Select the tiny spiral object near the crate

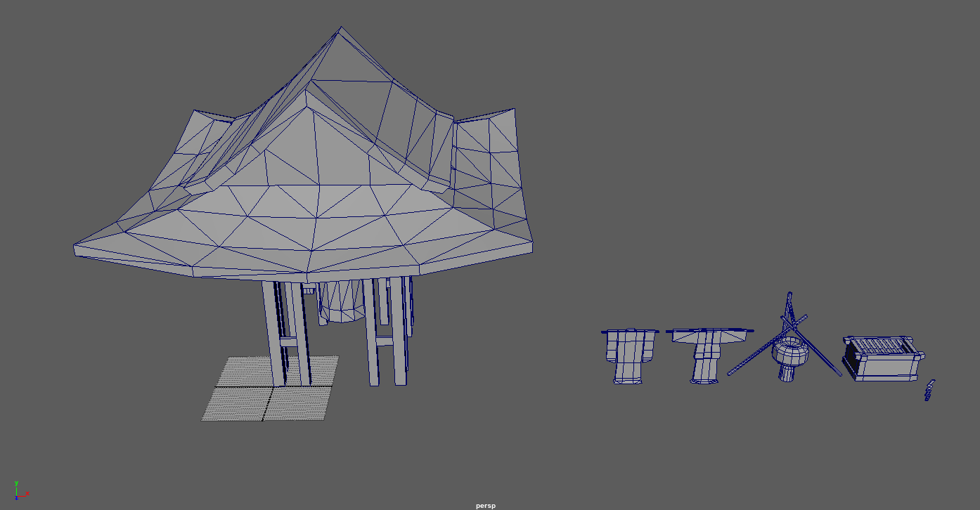929,391
